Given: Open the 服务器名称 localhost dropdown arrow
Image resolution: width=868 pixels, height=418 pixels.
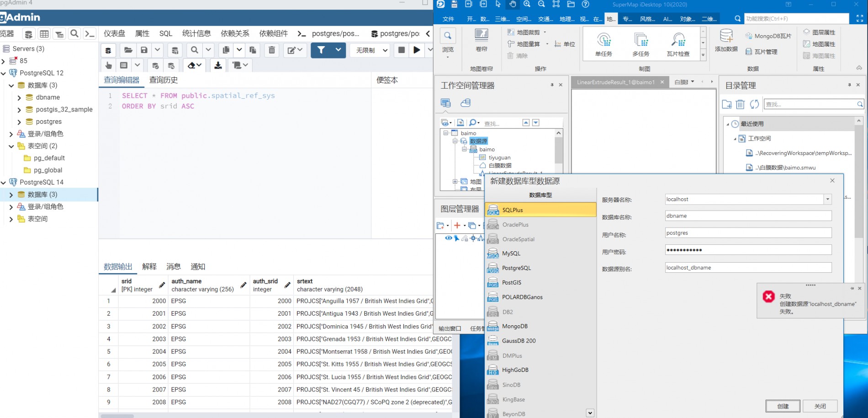Looking at the screenshot, I should [827, 199].
